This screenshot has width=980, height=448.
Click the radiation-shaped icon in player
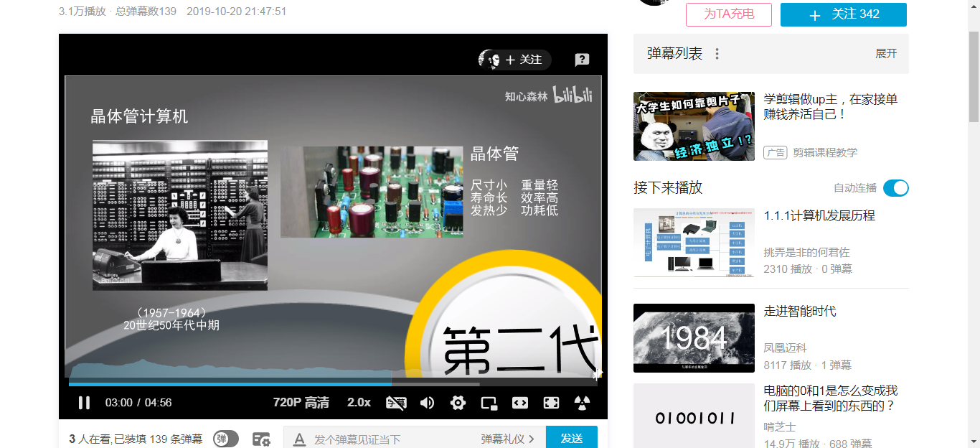(x=582, y=403)
